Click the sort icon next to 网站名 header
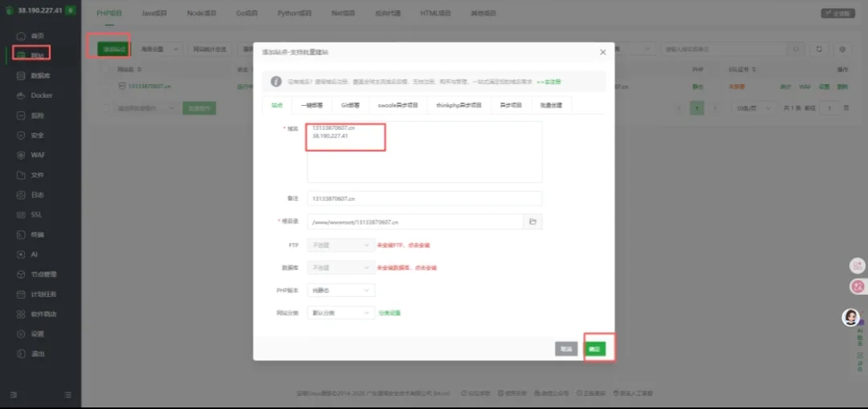 pos(139,70)
